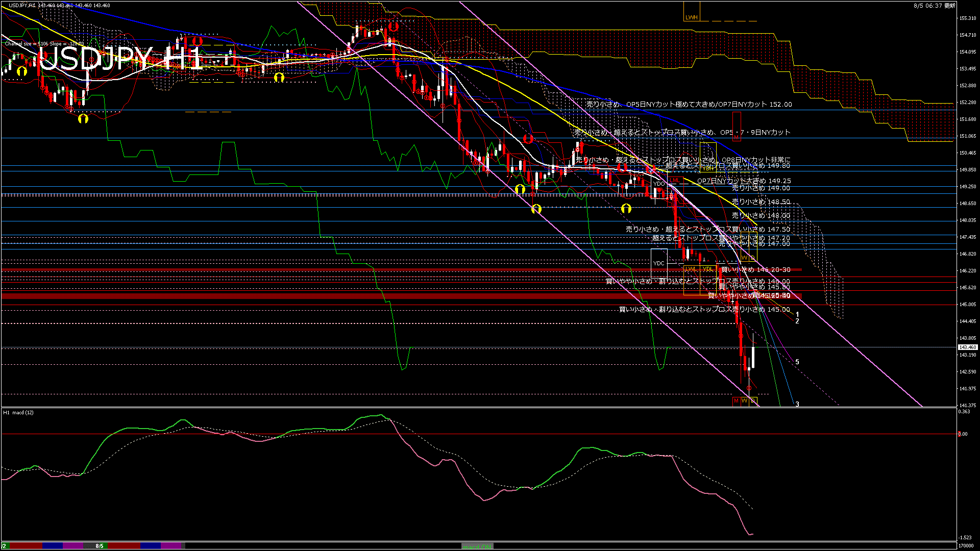980x551 pixels.
Task: Click the 145.005 price axis label
Action: click(x=968, y=305)
